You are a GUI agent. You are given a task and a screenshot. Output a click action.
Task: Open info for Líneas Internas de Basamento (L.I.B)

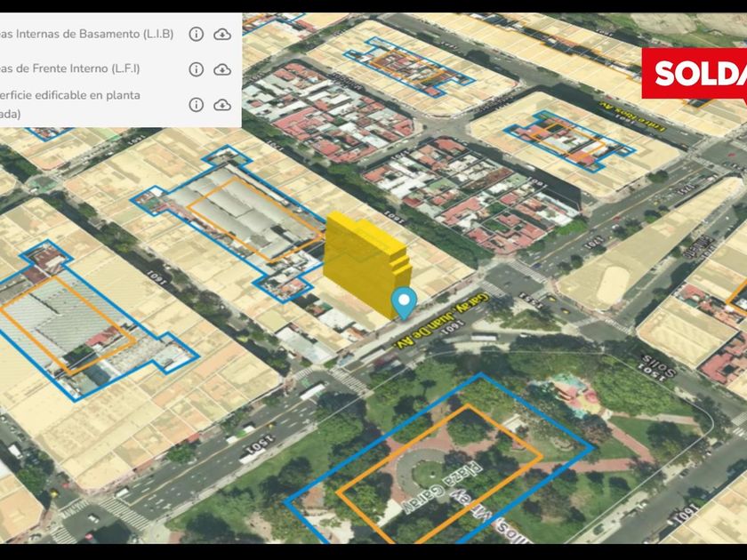[x=197, y=35]
